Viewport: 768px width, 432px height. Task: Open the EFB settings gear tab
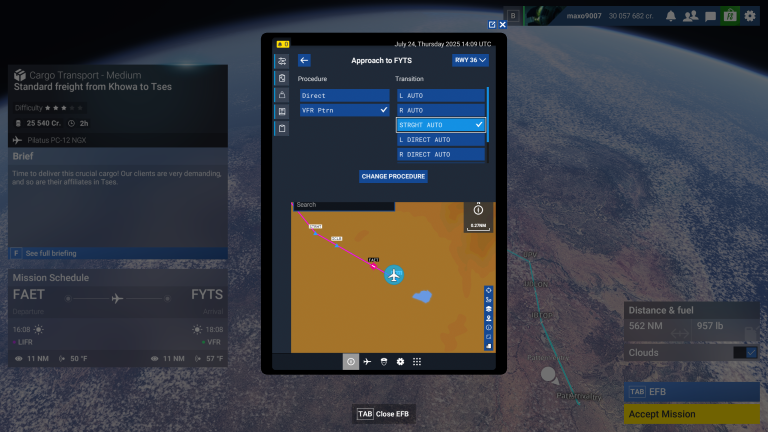coord(401,362)
